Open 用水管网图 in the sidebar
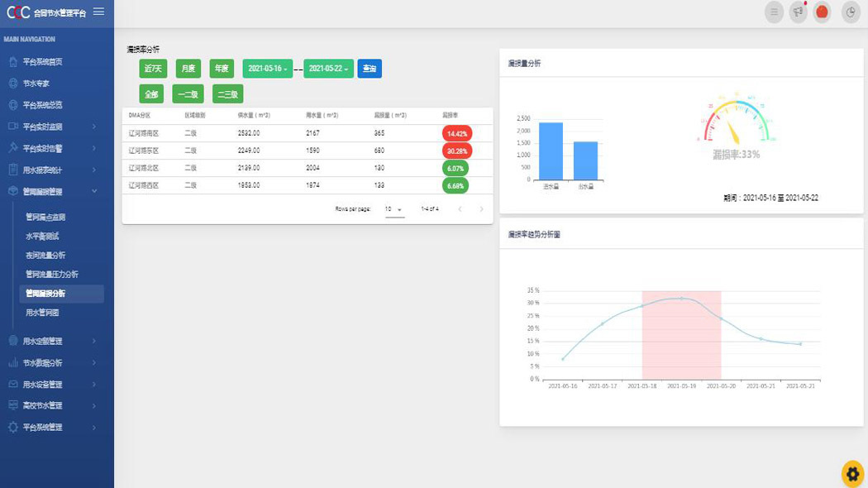The height and width of the screenshot is (488, 868). click(42, 313)
